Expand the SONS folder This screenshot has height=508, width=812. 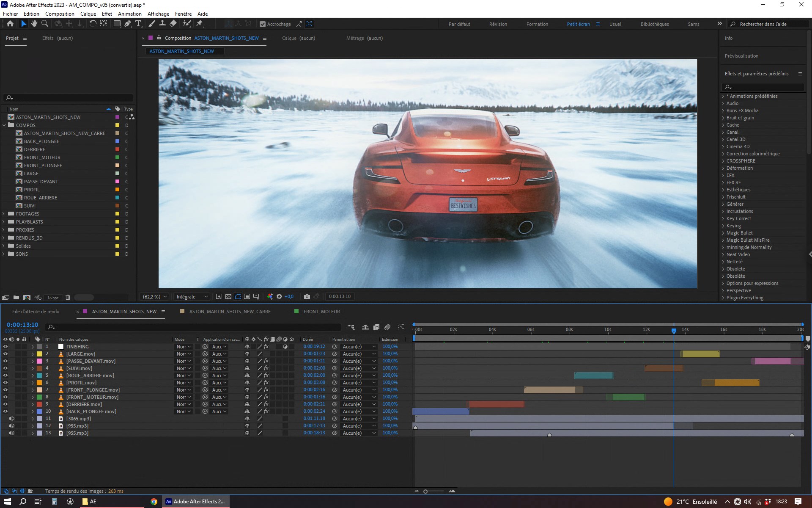click(4, 254)
